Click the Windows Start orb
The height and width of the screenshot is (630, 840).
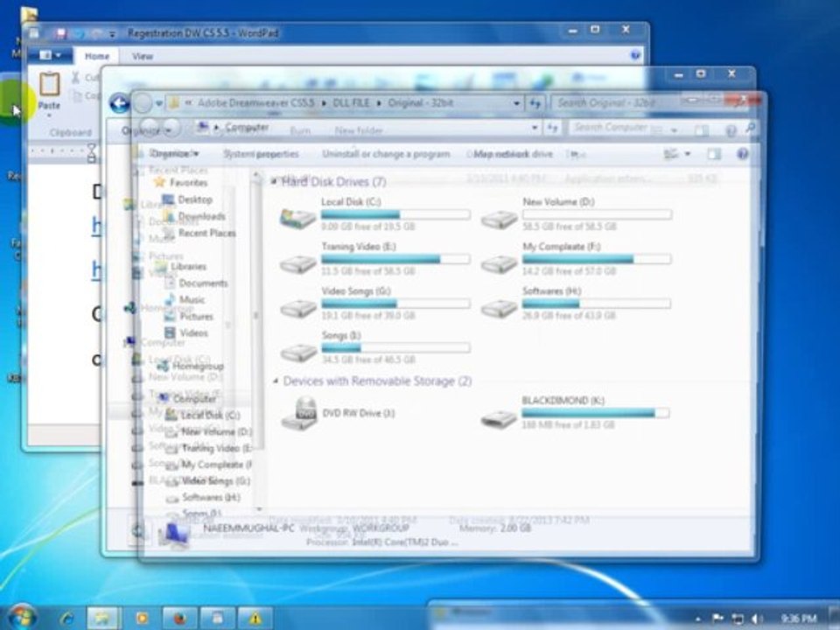[x=21, y=617]
